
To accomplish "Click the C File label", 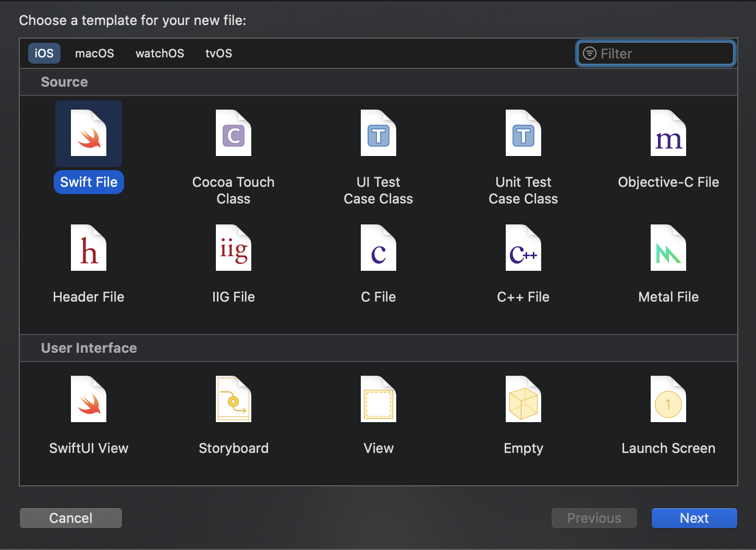I will [379, 297].
